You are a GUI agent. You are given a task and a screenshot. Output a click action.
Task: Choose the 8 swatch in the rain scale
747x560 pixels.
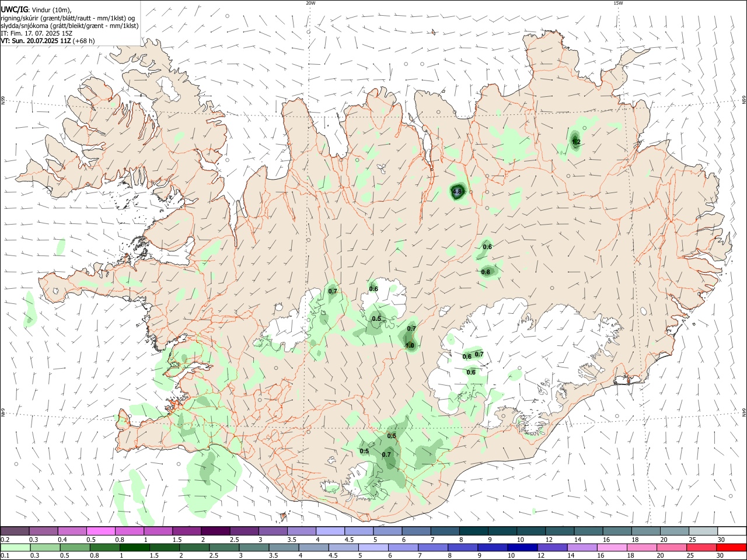click(462, 547)
